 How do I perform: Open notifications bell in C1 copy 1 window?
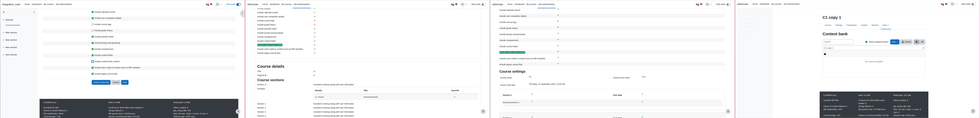(942, 4)
